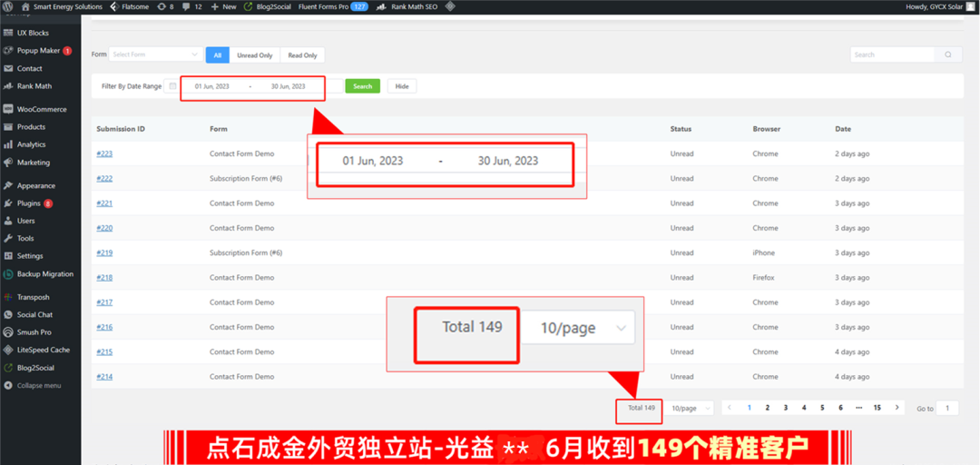
Task: Open Popup Maker in sidebar
Action: (40, 51)
